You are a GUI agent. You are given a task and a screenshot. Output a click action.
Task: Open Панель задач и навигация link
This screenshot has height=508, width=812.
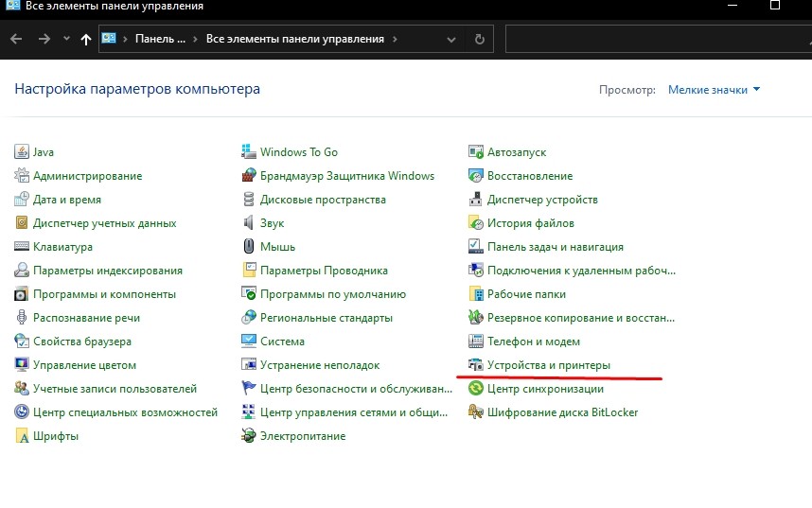tap(556, 247)
